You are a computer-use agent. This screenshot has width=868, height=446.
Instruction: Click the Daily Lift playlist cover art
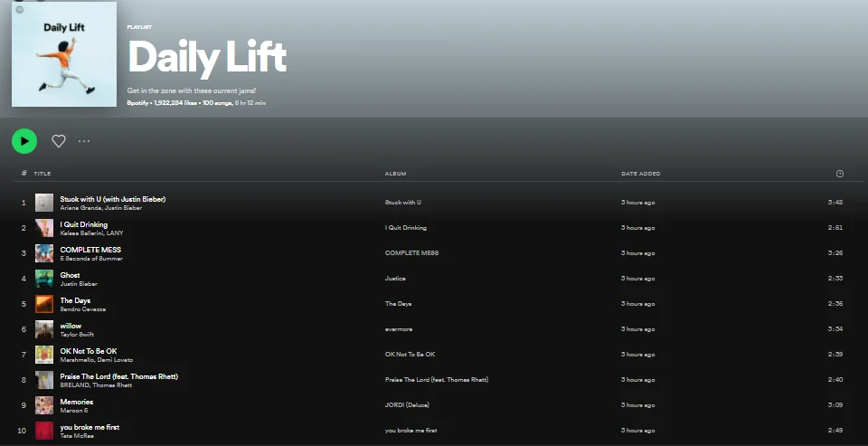pyautogui.click(x=64, y=53)
